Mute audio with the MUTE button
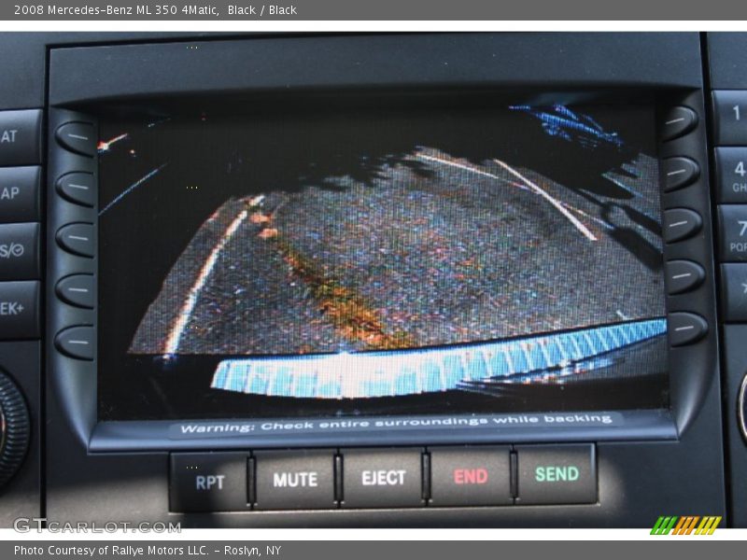The width and height of the screenshot is (747, 560). (x=294, y=479)
